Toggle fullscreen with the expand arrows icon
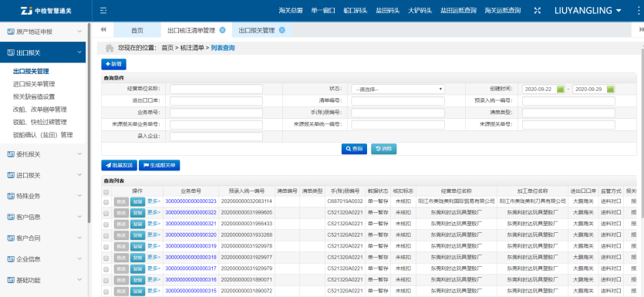 [x=538, y=11]
